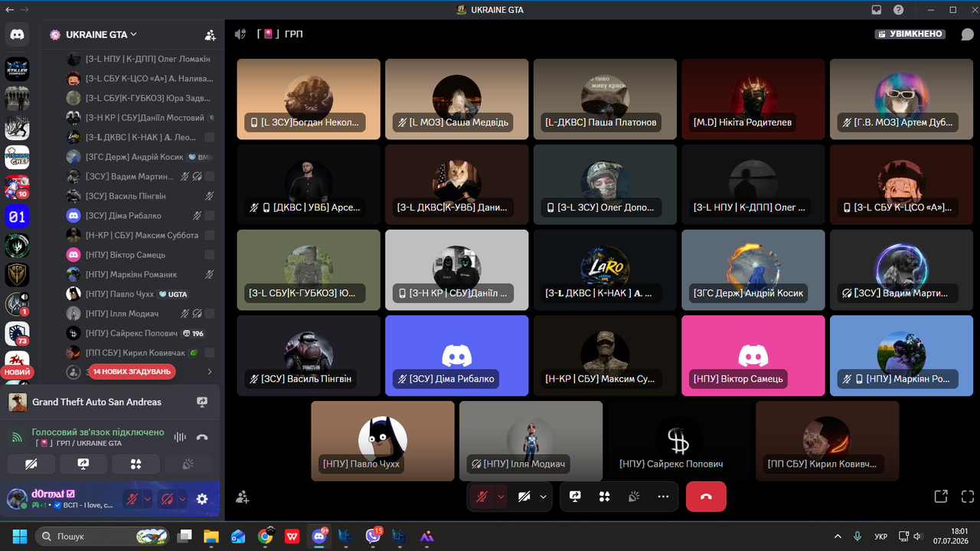Open more options in call toolbar

point(663,497)
